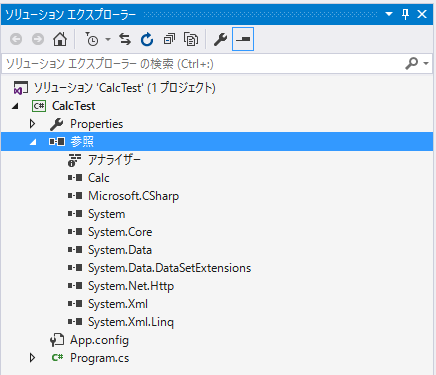The height and width of the screenshot is (375, 436).
Task: Collapse the CalcTest project node
Action: coord(15,106)
